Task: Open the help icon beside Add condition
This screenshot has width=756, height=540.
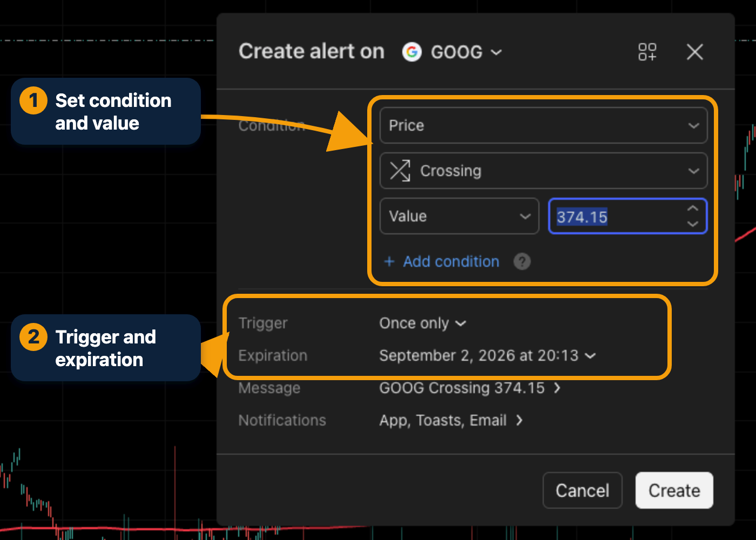Action: coord(522,261)
